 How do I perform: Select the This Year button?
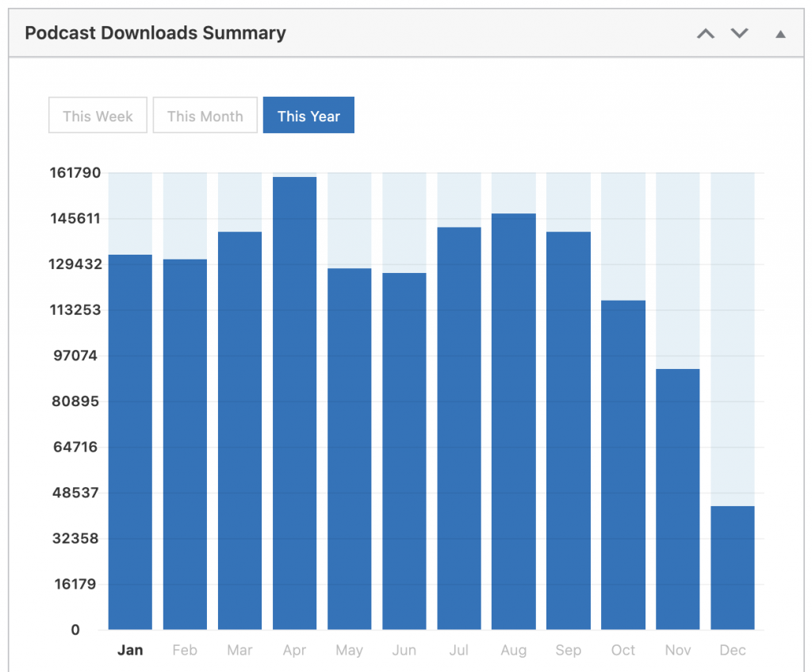pos(308,116)
